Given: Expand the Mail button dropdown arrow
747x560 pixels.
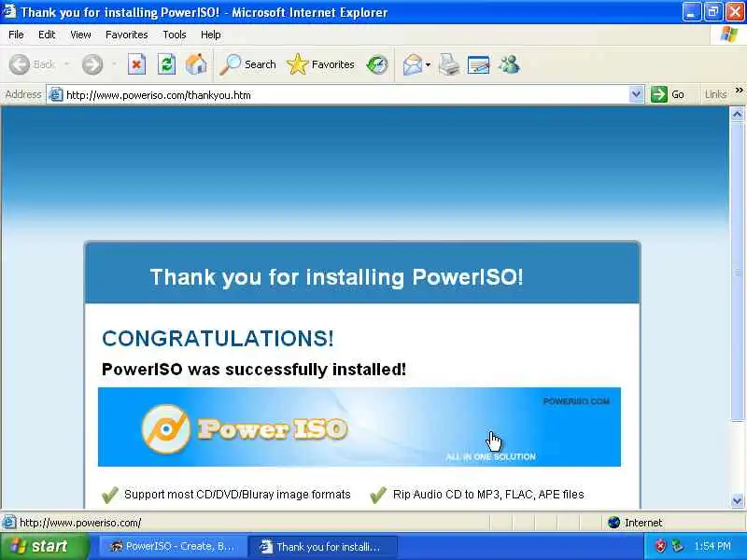Looking at the screenshot, I should (428, 64).
